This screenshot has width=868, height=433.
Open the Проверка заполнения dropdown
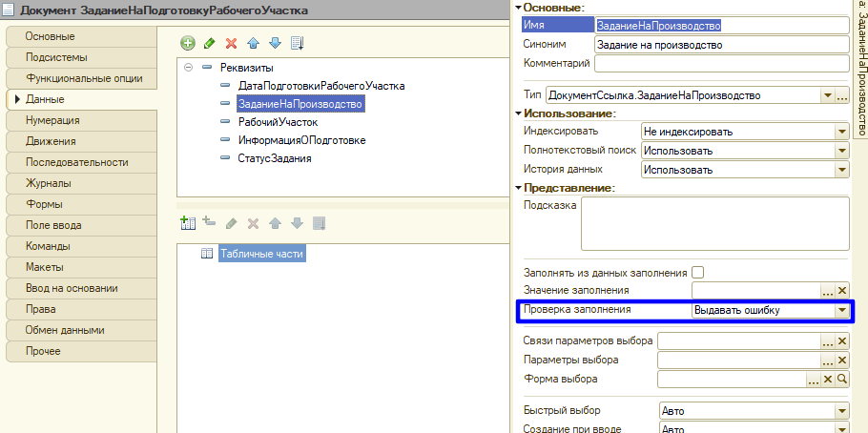[841, 311]
